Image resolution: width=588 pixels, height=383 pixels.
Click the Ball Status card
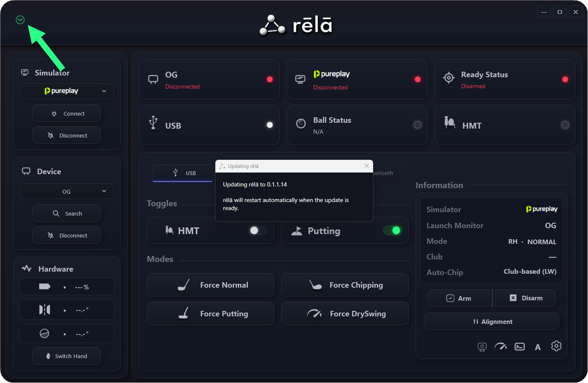click(357, 125)
